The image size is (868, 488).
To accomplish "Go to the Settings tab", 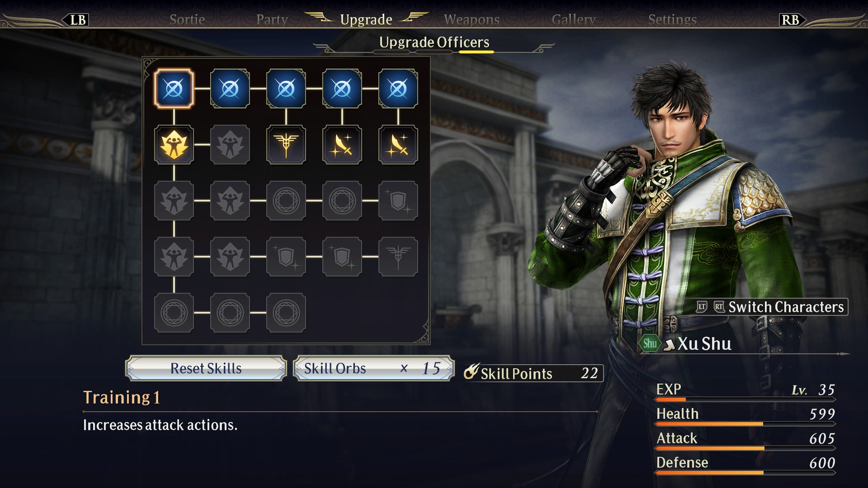I will pos(672,19).
